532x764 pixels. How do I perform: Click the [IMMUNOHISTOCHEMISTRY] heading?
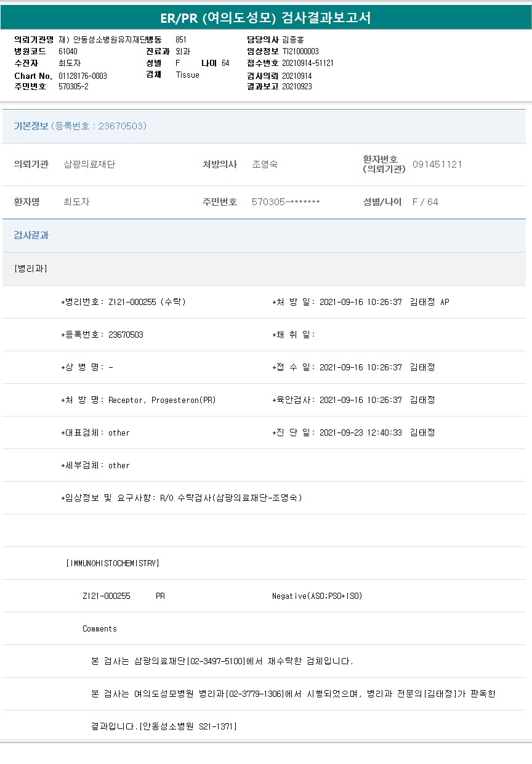pos(112,563)
